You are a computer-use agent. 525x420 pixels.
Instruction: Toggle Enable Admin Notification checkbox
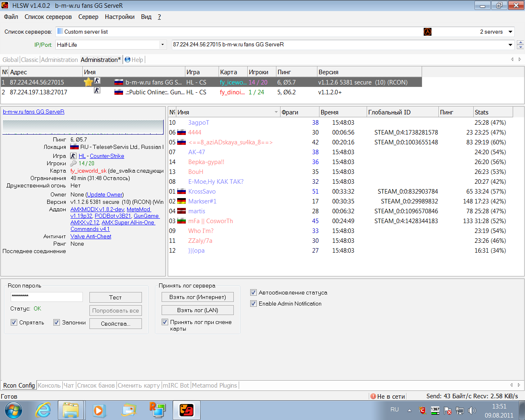pyautogui.click(x=253, y=304)
